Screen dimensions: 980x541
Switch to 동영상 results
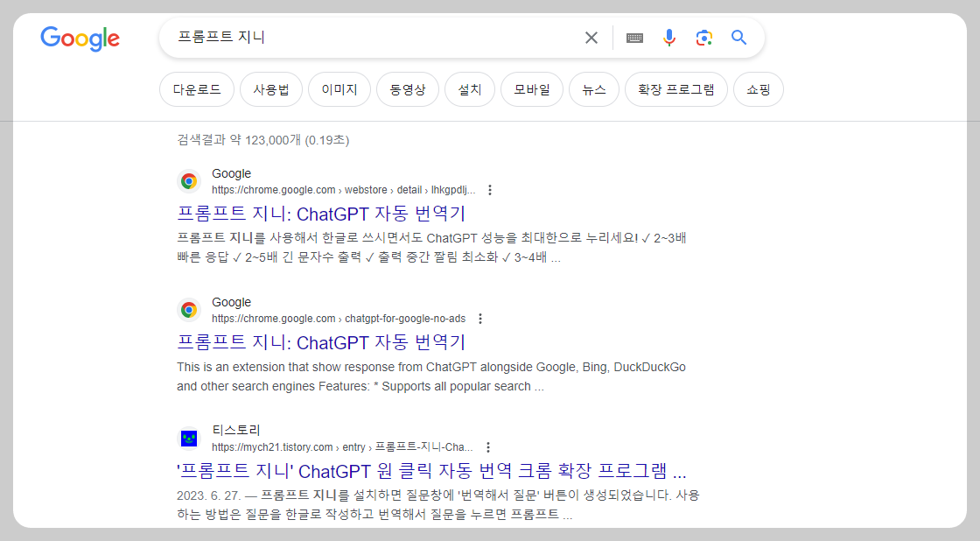point(408,89)
